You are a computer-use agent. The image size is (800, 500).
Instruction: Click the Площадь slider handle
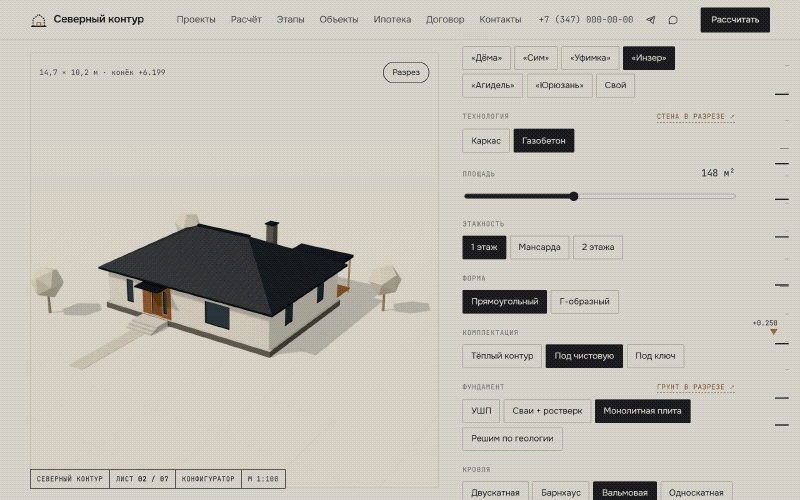(574, 196)
